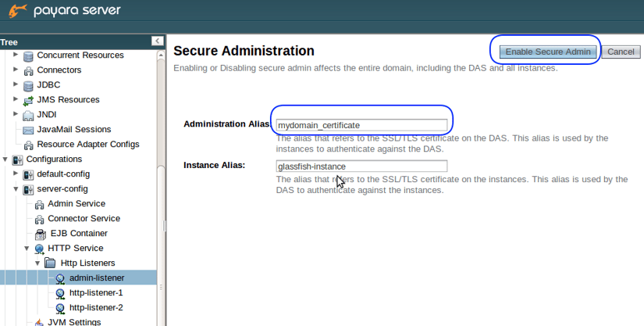Click the Instance Alias input field

click(361, 166)
